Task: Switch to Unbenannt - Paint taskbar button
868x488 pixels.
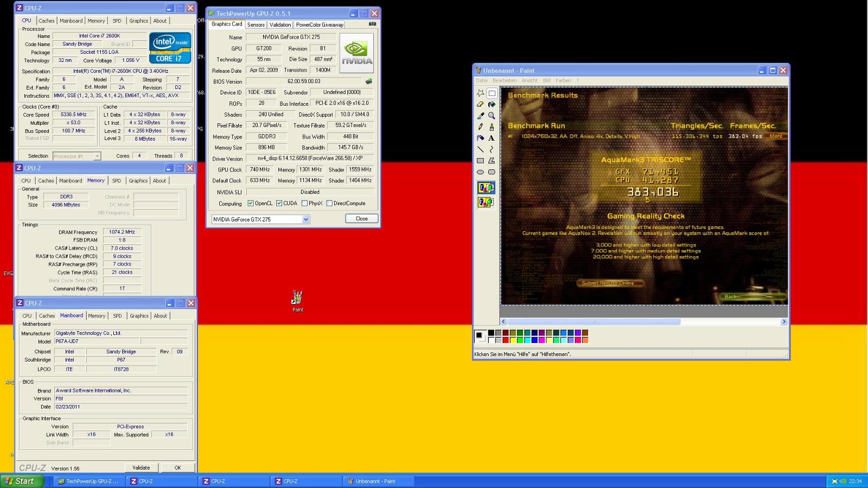Action: (x=378, y=481)
